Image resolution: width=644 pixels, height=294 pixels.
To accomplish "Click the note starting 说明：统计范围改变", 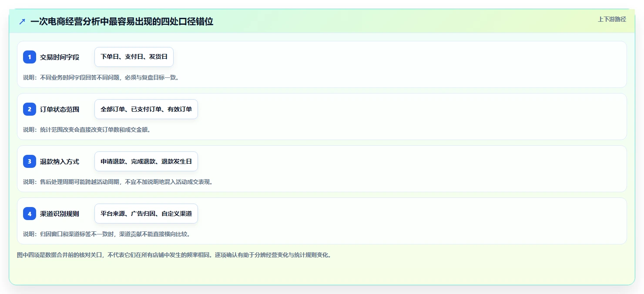I will coord(87,130).
